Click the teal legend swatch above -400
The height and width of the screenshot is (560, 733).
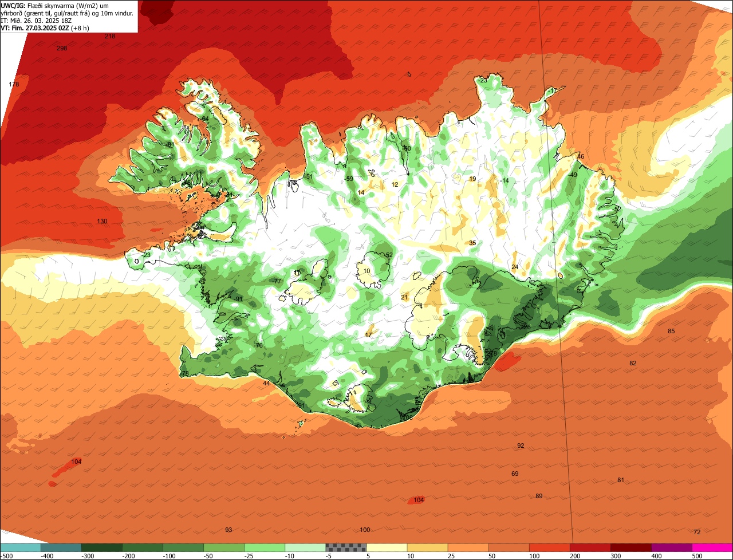61,547
